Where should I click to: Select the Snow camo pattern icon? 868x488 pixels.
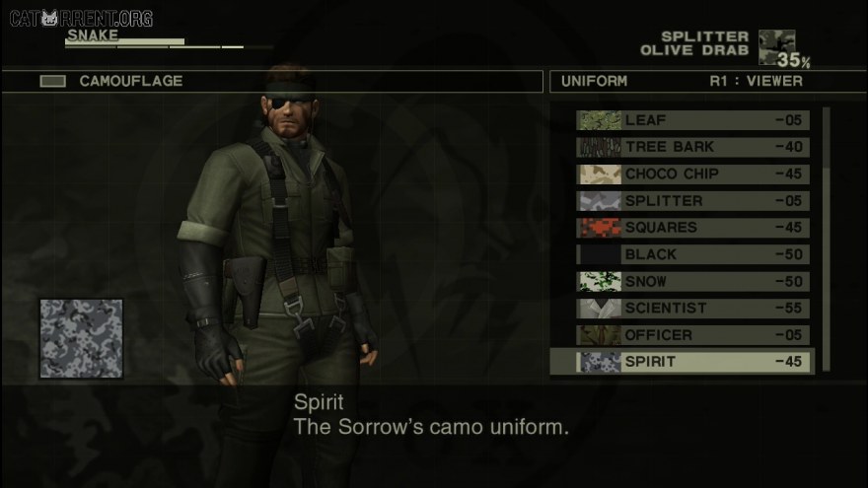pyautogui.click(x=599, y=281)
